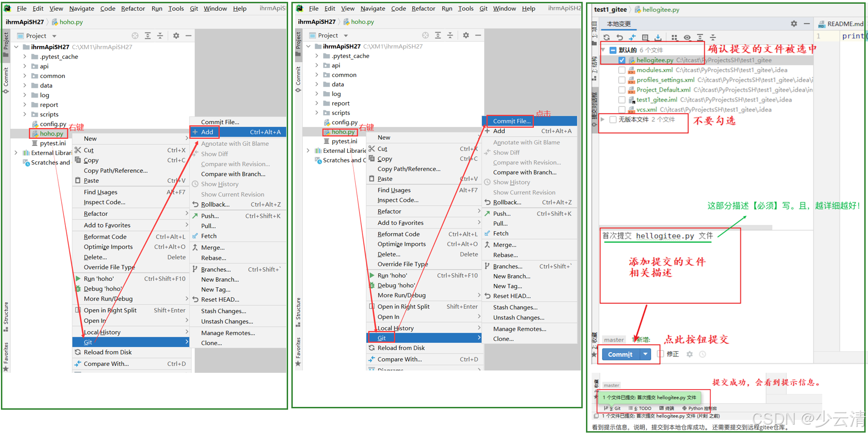Hide the Project panel in middle window
This screenshot has height=434, width=868.
(478, 35)
